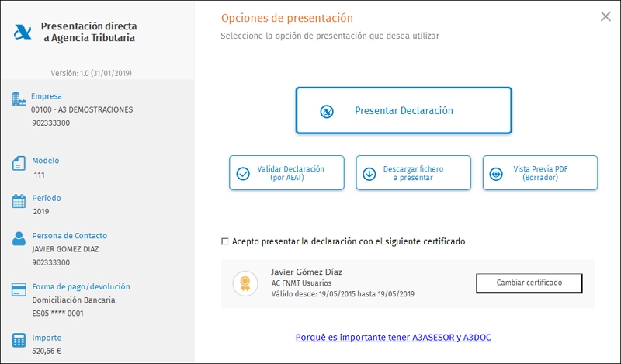The height and width of the screenshot is (364, 621).
Task: Click certificate validity dates text
Action: coord(343,294)
